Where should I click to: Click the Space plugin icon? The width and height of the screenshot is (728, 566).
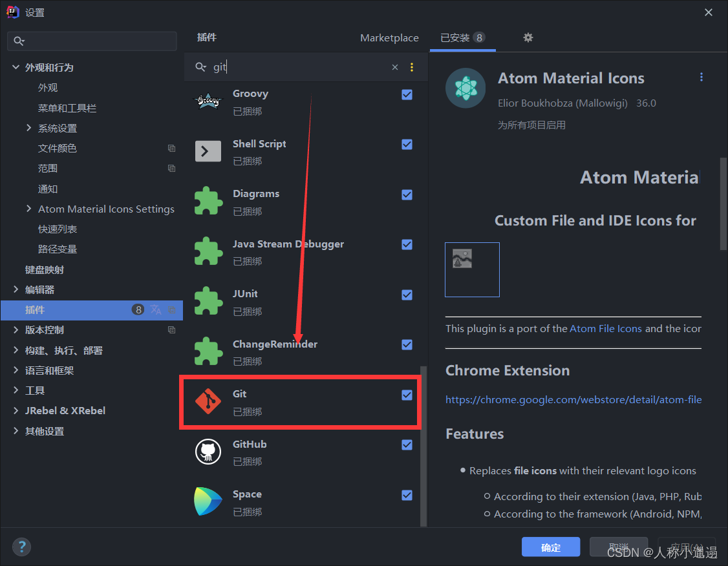(x=208, y=501)
